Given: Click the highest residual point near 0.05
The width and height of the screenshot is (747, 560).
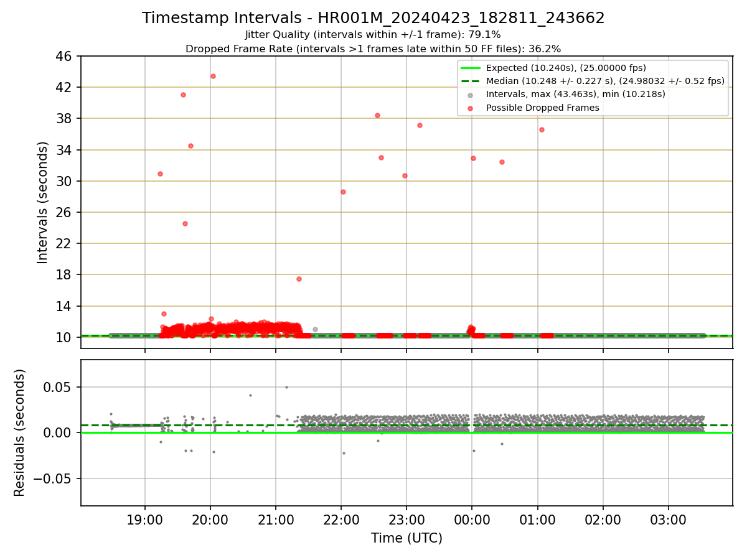Looking at the screenshot, I should pyautogui.click(x=286, y=387).
